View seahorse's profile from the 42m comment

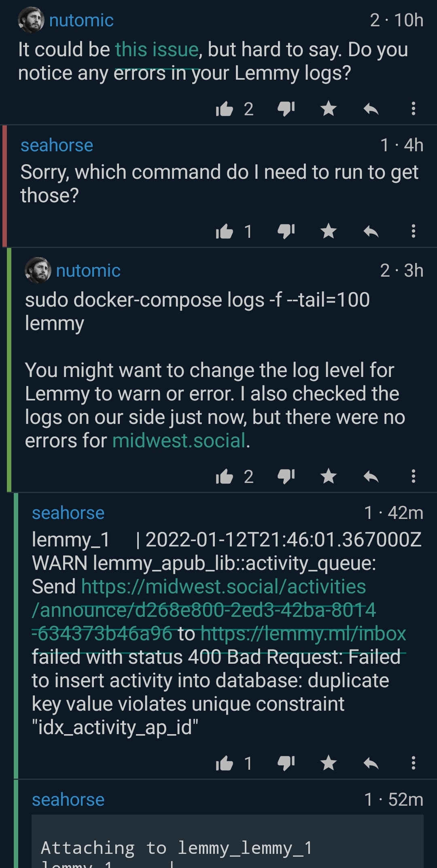68,513
